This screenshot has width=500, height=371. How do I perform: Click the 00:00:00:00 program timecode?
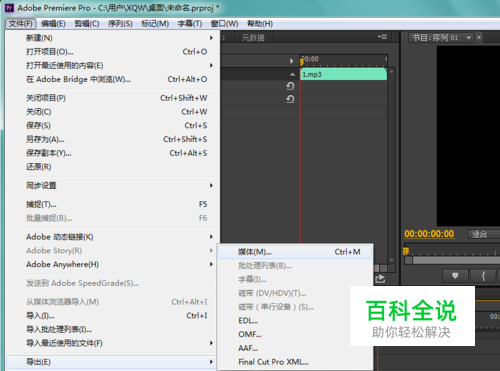pos(429,234)
